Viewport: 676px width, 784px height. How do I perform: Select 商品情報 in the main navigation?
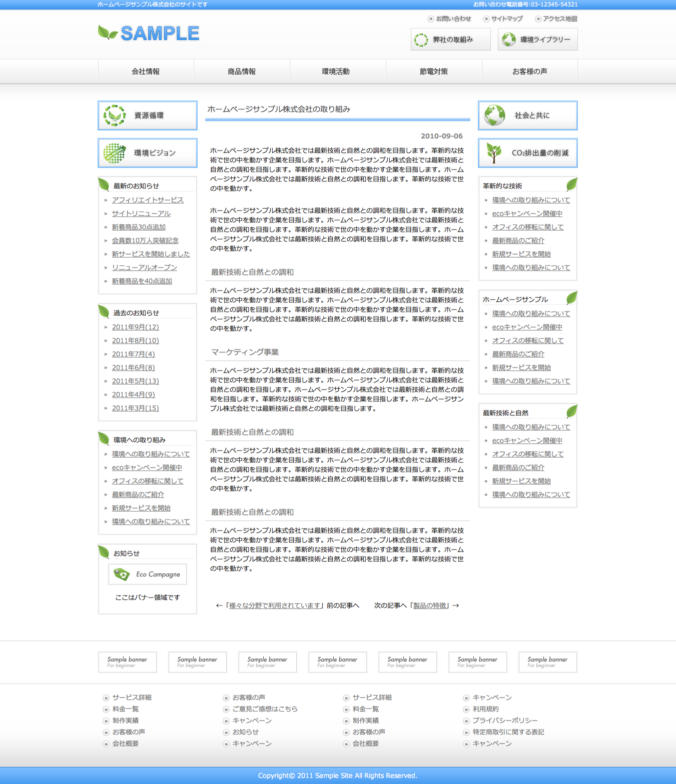click(x=242, y=71)
